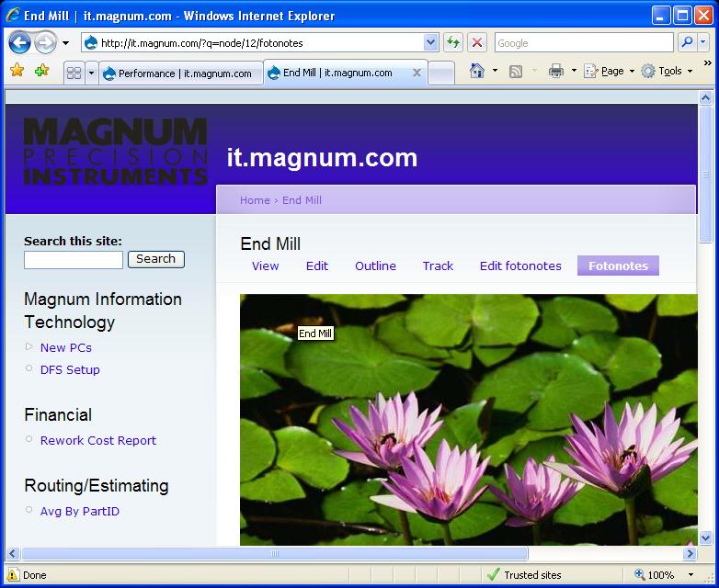Image resolution: width=719 pixels, height=588 pixels.
Task: Open the DFS Setup link
Action: click(x=70, y=370)
